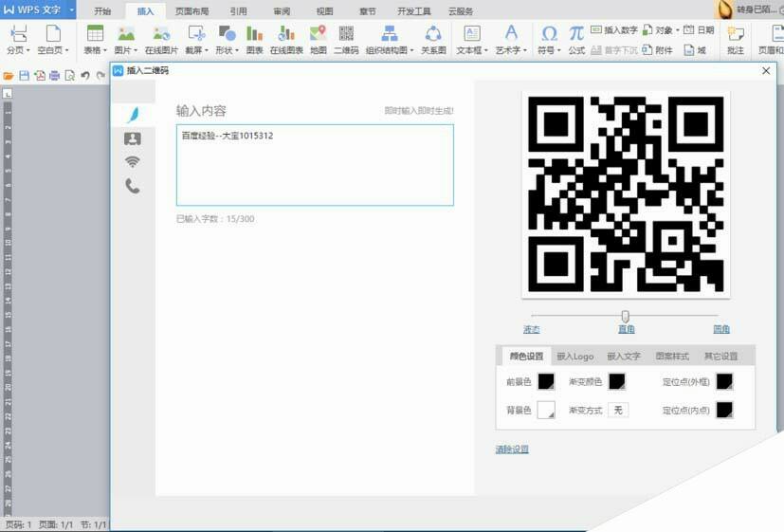The width and height of the screenshot is (784, 532).
Task: Open the 渐变颜色 gradient color swatch
Action: click(617, 381)
